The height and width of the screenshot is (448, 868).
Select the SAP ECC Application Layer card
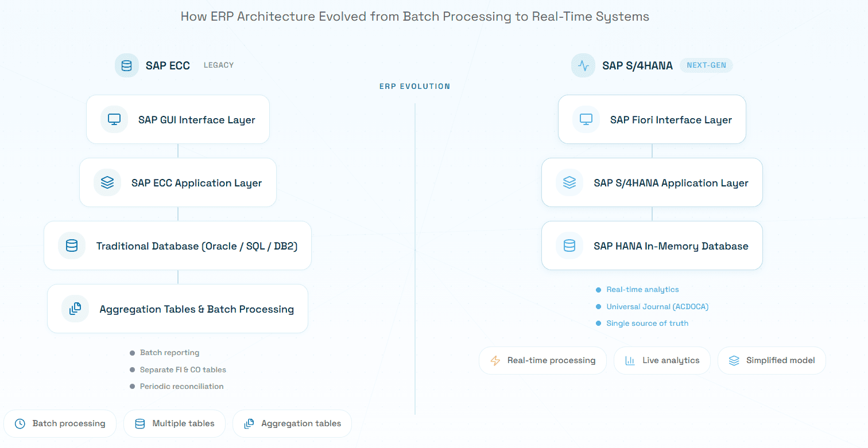[178, 182]
